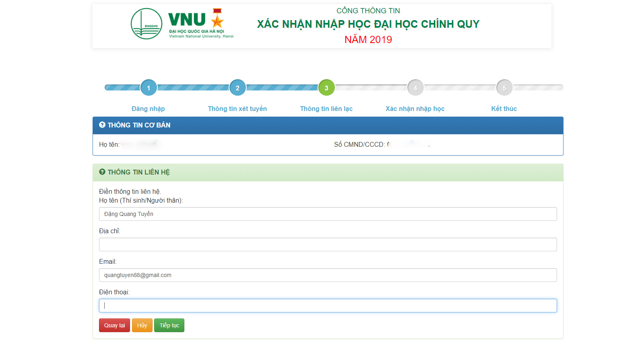Screen dimensions: 644x347
Task: Go to 'Xác nhận nhập học' step label
Action: [x=415, y=109]
